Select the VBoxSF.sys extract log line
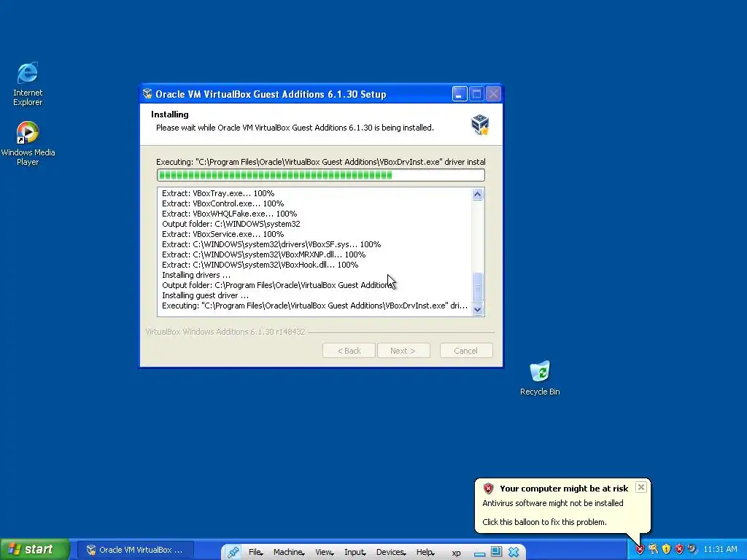 [271, 244]
